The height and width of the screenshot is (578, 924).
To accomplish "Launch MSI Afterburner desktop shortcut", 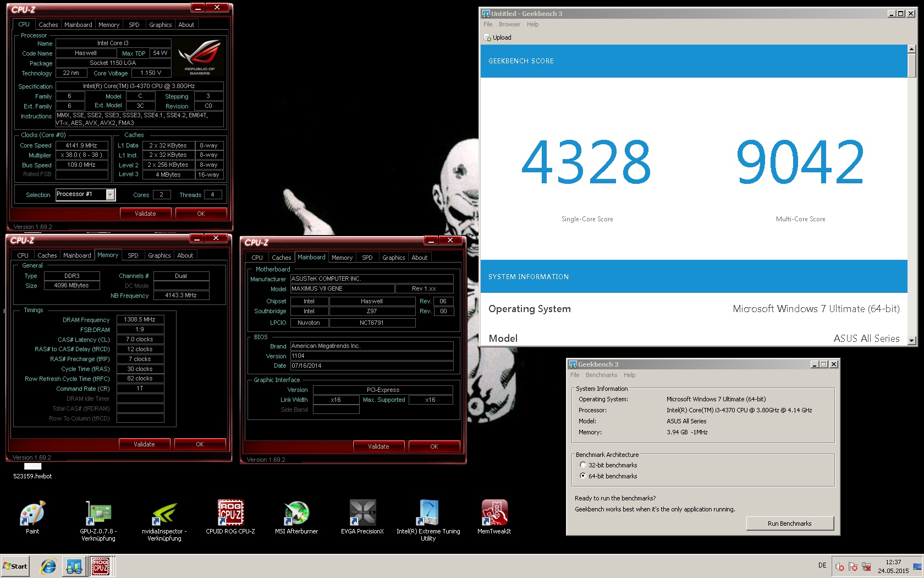I will (296, 516).
